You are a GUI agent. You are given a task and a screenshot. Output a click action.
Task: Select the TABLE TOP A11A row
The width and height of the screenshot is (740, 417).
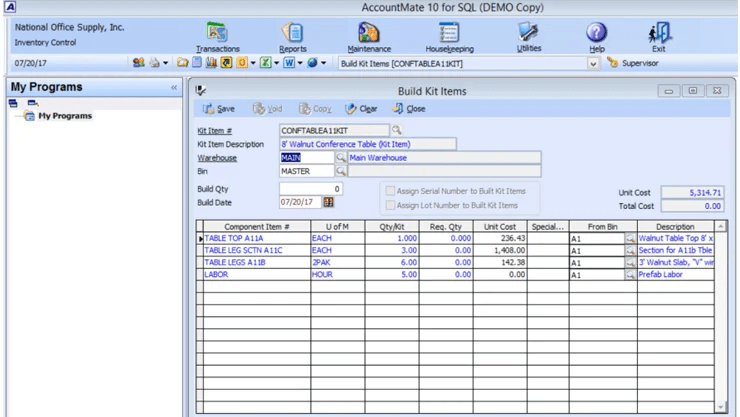pos(455,238)
